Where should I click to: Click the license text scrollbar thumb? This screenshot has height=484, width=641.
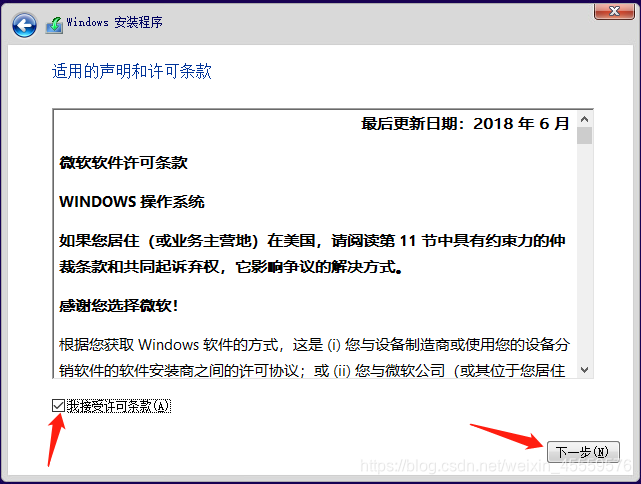[585, 136]
